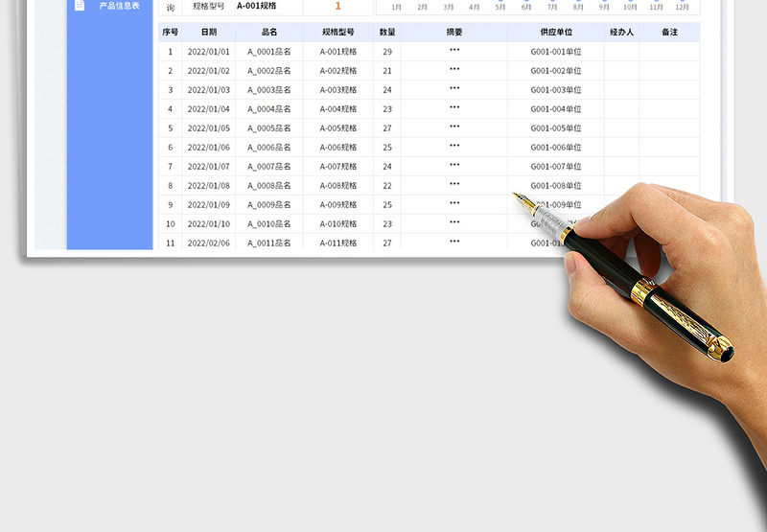Image resolution: width=767 pixels, height=532 pixels.
Task: Select supplier cell G001-005单位
Action: [x=556, y=128]
